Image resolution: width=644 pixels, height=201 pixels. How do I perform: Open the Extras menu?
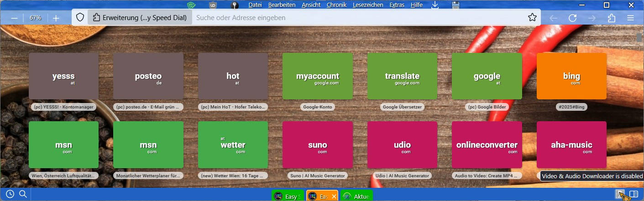point(397,5)
